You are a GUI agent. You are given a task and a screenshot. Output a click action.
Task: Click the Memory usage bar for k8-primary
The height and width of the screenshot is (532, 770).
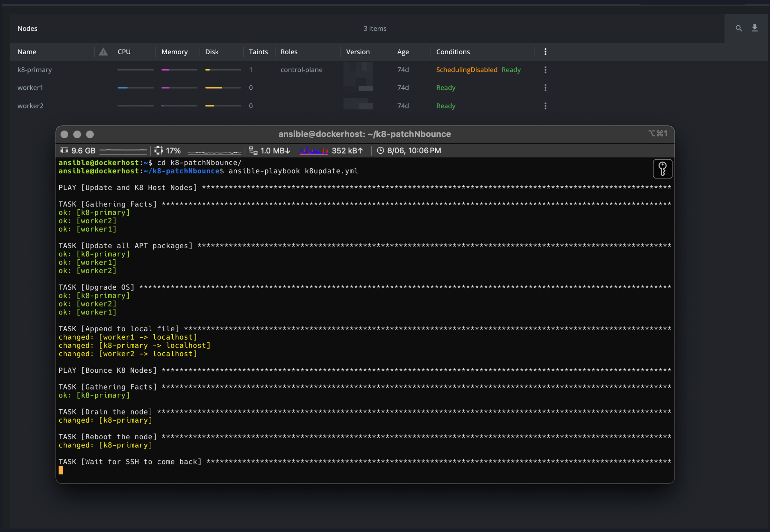coord(179,70)
